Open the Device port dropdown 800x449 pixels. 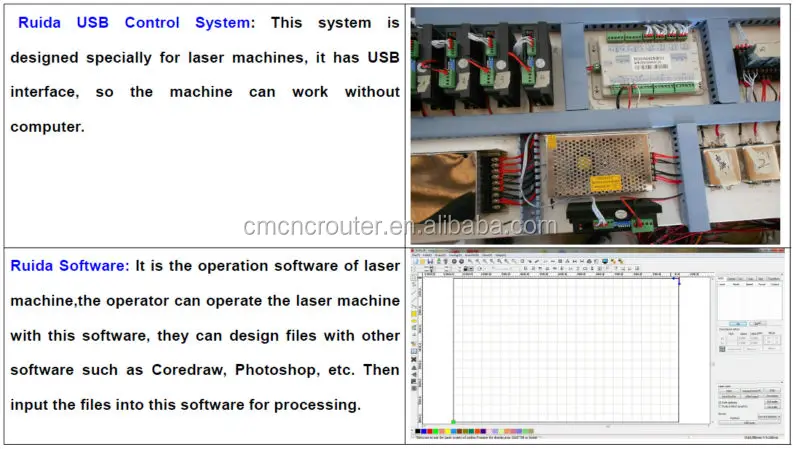768,417
